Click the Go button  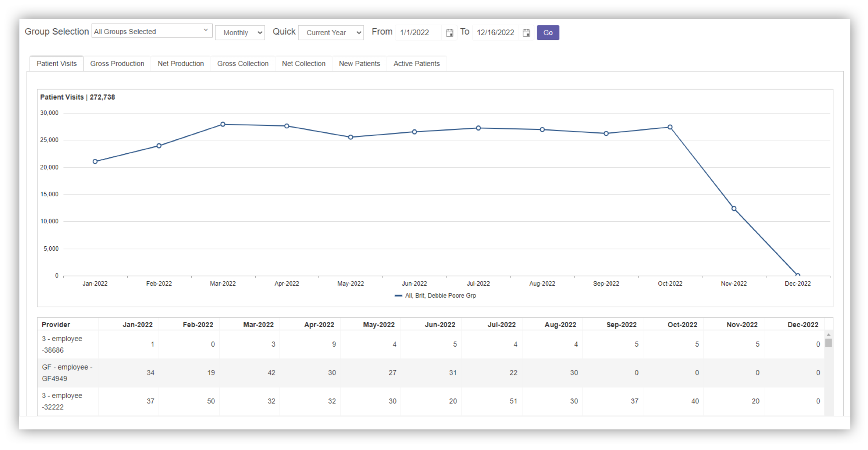(x=548, y=33)
